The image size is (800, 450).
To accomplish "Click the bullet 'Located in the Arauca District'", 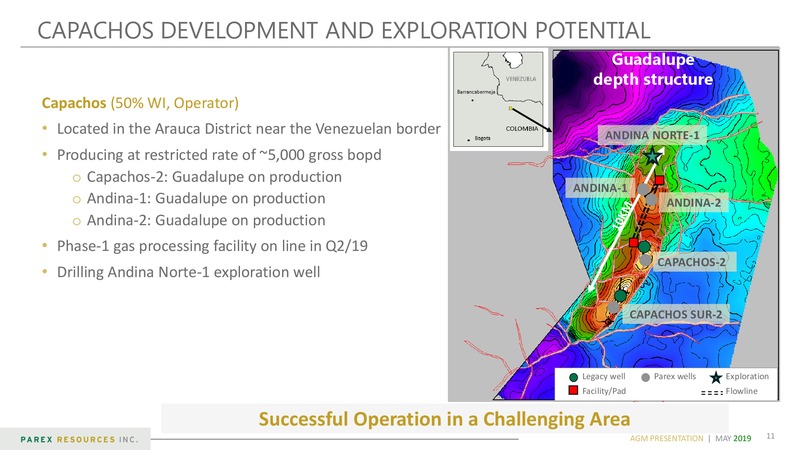I will 248,129.
